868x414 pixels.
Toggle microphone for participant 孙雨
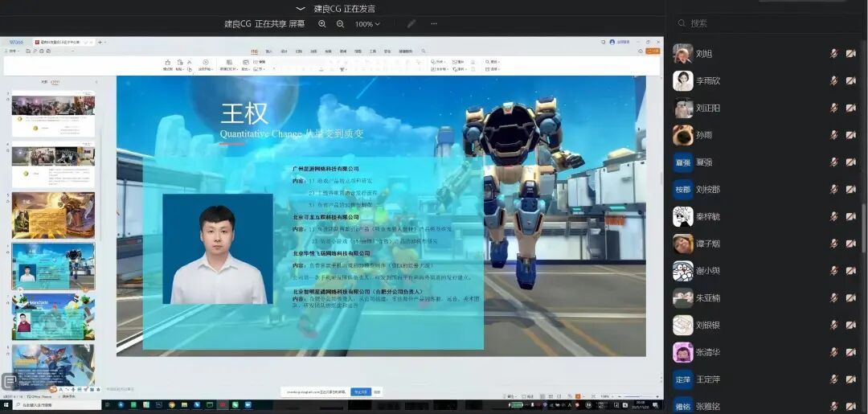pyautogui.click(x=833, y=135)
